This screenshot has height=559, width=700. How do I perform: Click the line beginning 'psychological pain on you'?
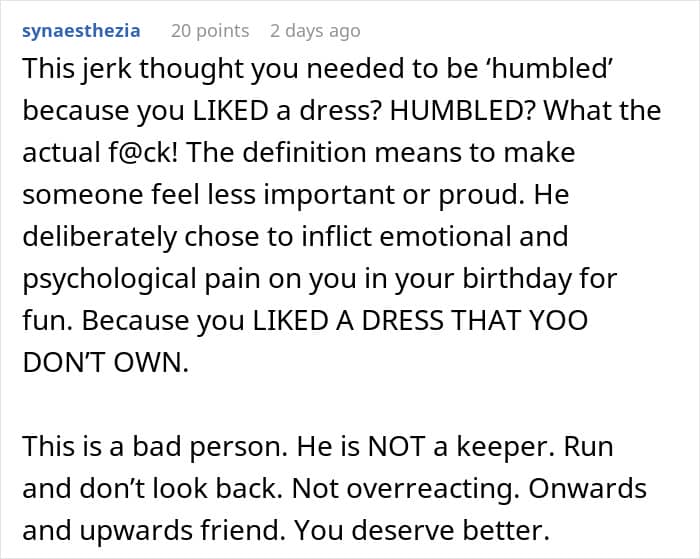coord(320,280)
